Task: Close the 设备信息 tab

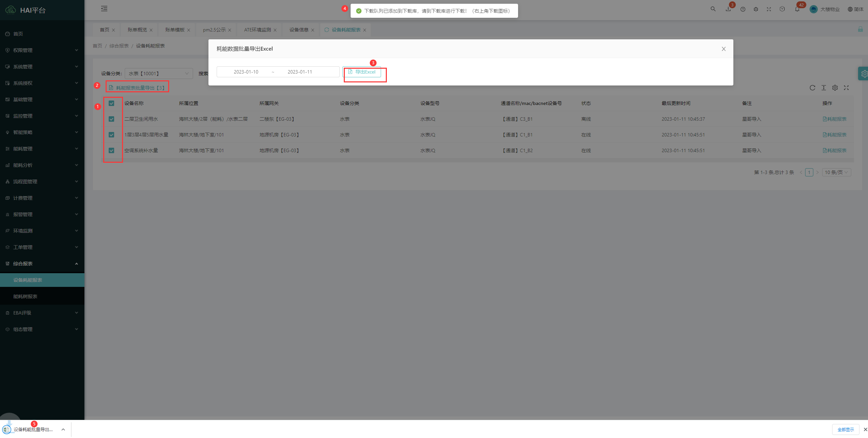Action: click(313, 30)
